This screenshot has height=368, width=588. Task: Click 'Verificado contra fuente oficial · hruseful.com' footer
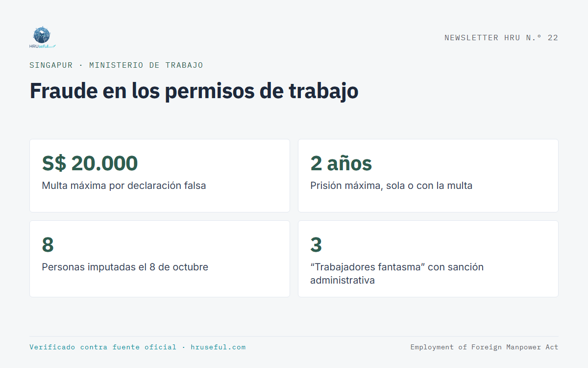[x=138, y=347]
